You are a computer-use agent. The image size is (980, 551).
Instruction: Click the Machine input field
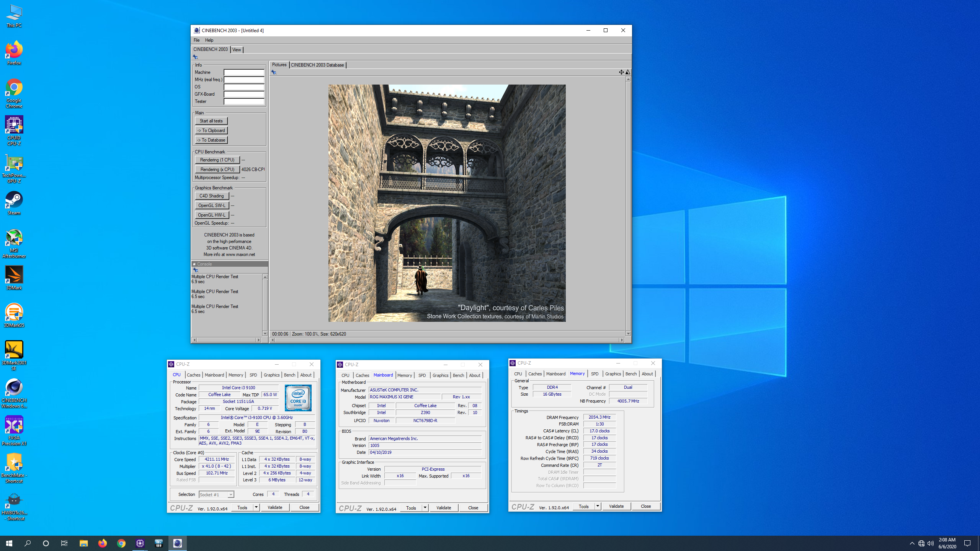[x=244, y=72]
